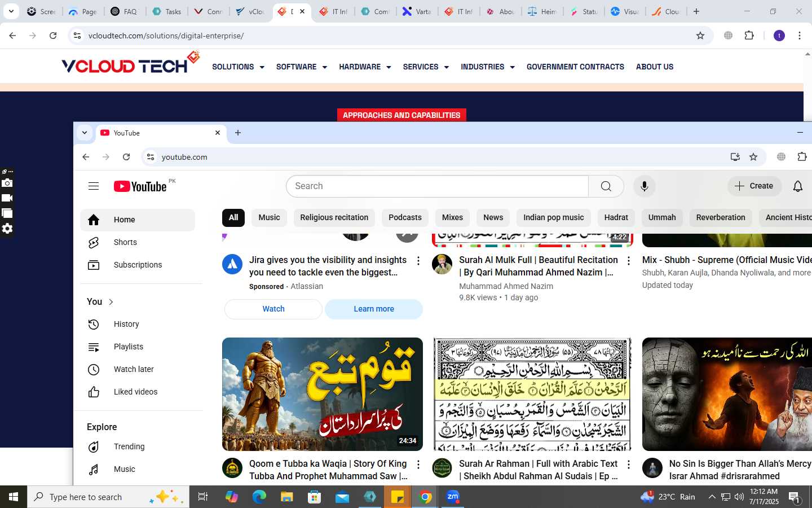The width and height of the screenshot is (812, 508).
Task: Select the Ummah filter chip
Action: [662, 218]
